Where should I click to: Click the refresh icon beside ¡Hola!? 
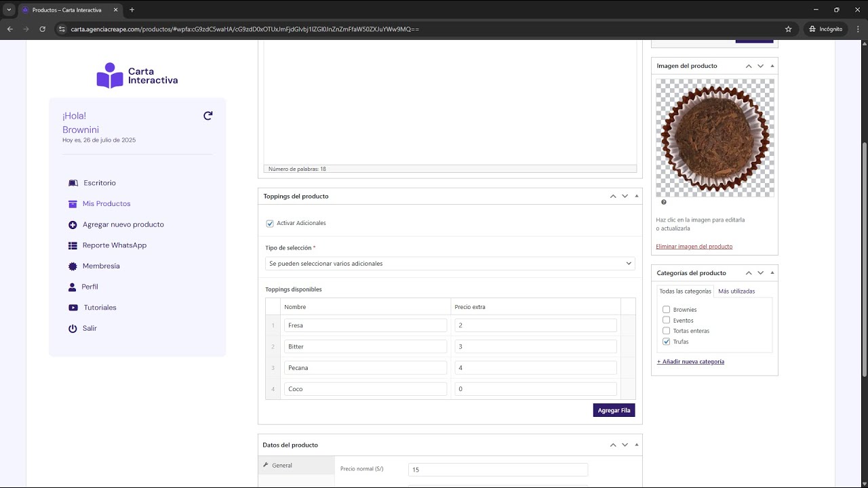[208, 116]
